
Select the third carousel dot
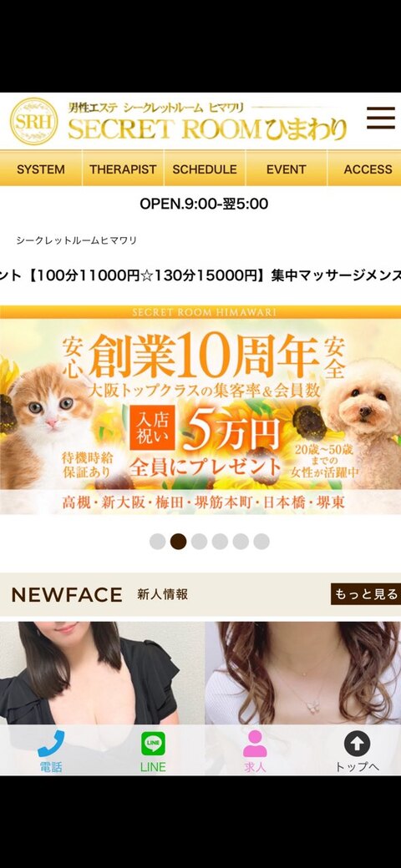pos(200,542)
